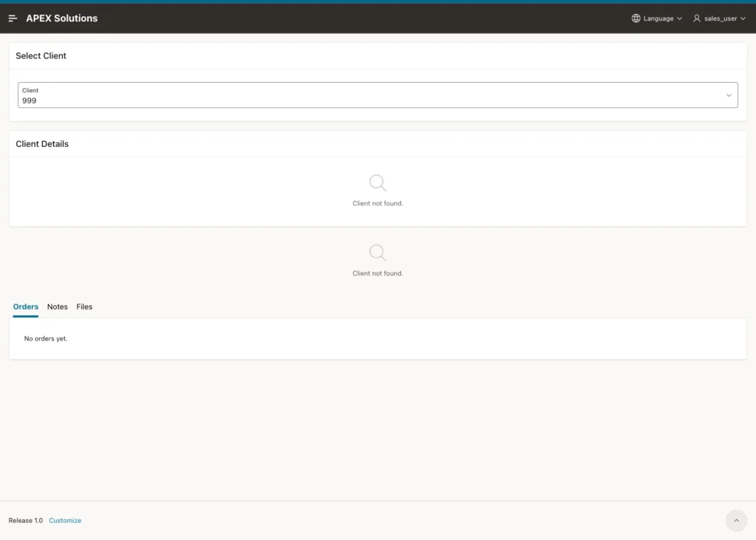The image size is (756, 540).
Task: Click the Customize link in footer
Action: coord(65,520)
